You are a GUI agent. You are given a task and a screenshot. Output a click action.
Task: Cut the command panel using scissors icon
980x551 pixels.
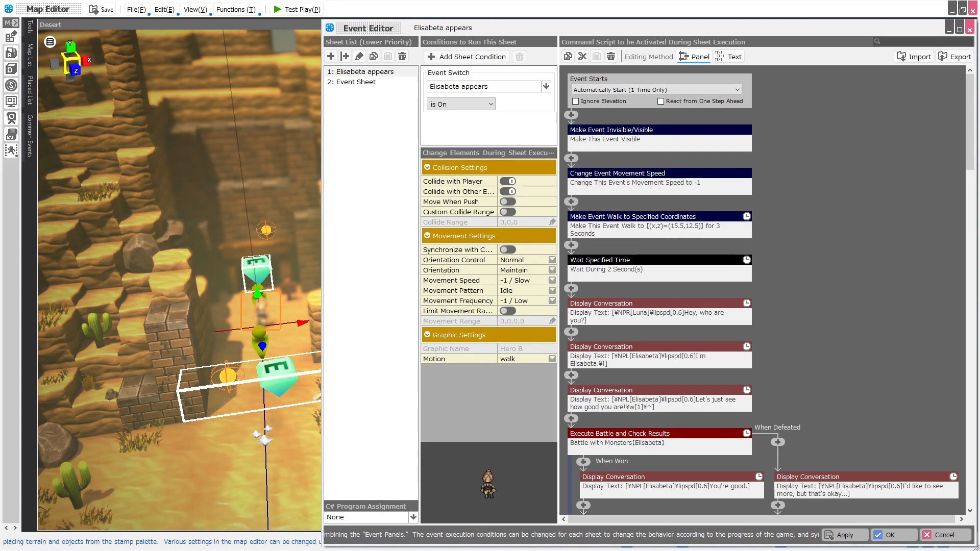click(x=582, y=57)
